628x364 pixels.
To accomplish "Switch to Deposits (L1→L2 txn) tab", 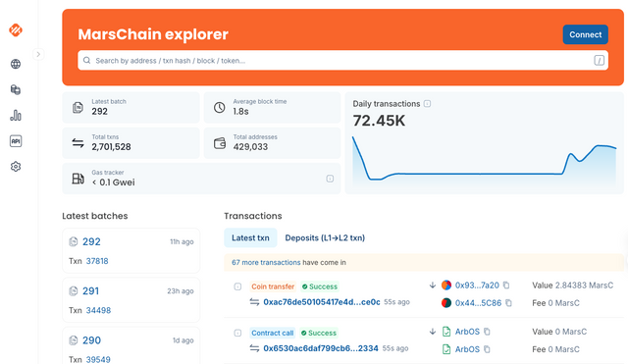I will (x=325, y=237).
